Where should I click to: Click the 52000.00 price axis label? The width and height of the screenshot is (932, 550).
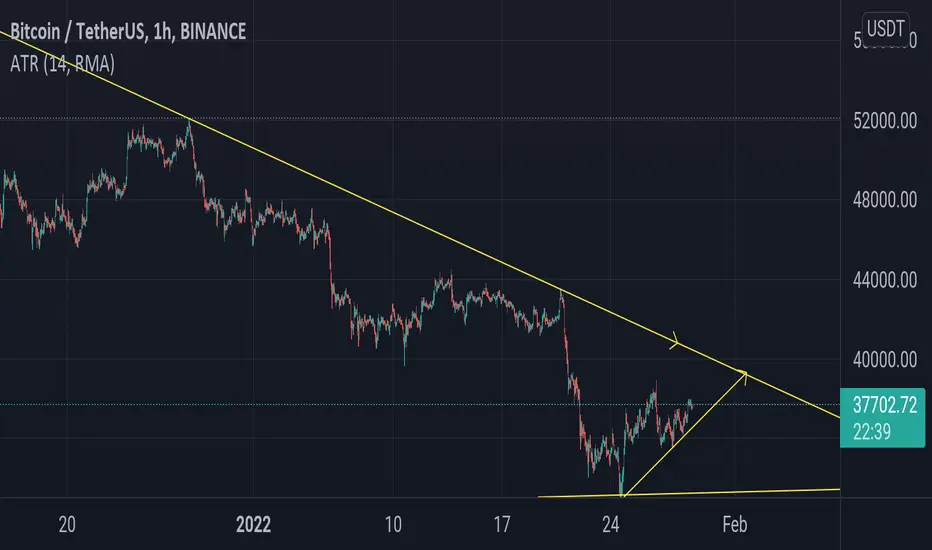coord(884,121)
